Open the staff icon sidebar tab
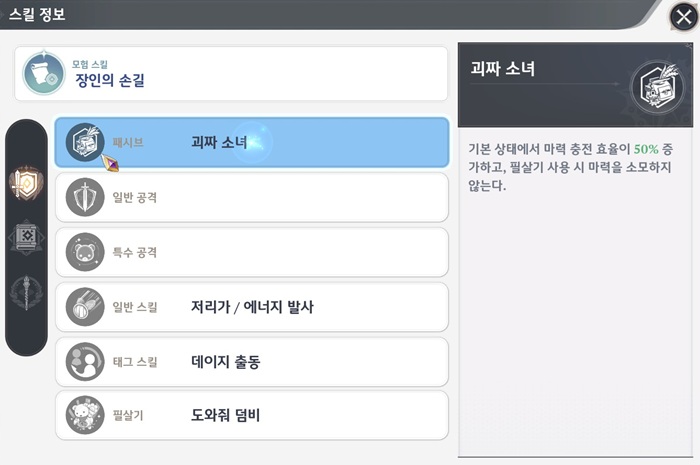Screen dimensions: 700x465 26,293
